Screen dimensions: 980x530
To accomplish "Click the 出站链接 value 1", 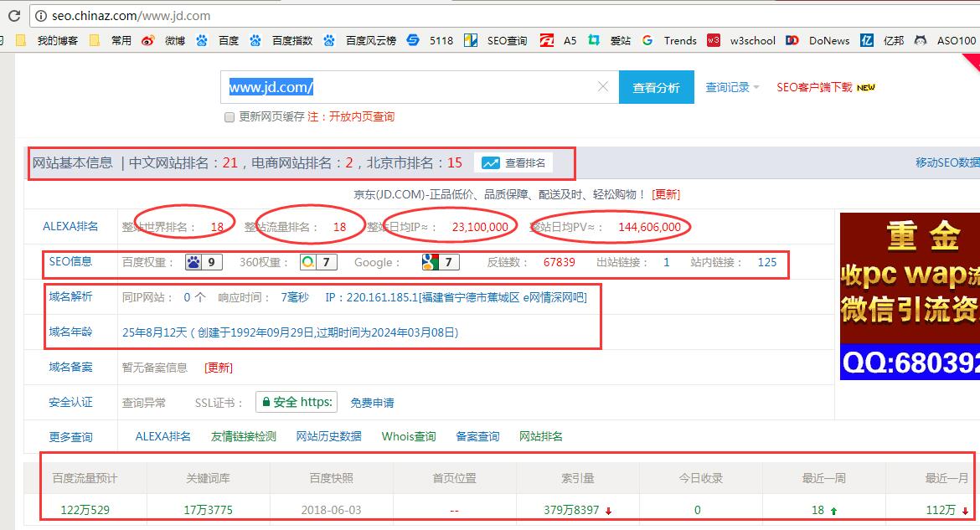I will click(x=666, y=263).
